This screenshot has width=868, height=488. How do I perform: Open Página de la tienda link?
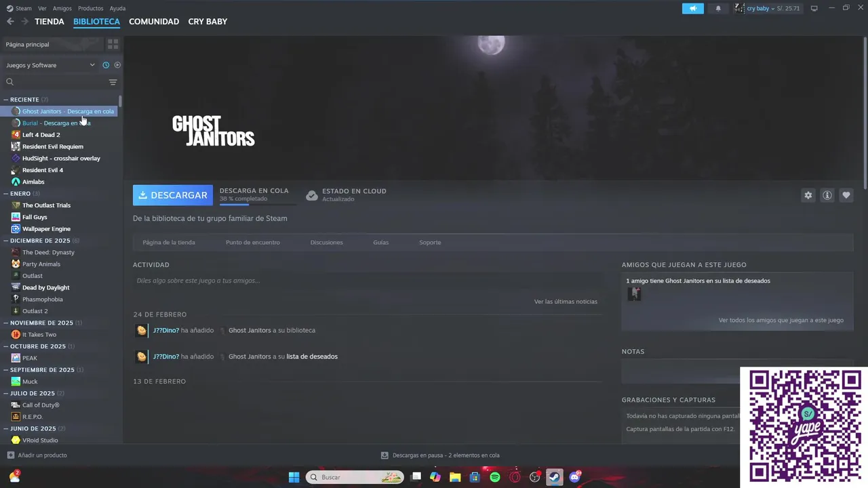(x=169, y=243)
